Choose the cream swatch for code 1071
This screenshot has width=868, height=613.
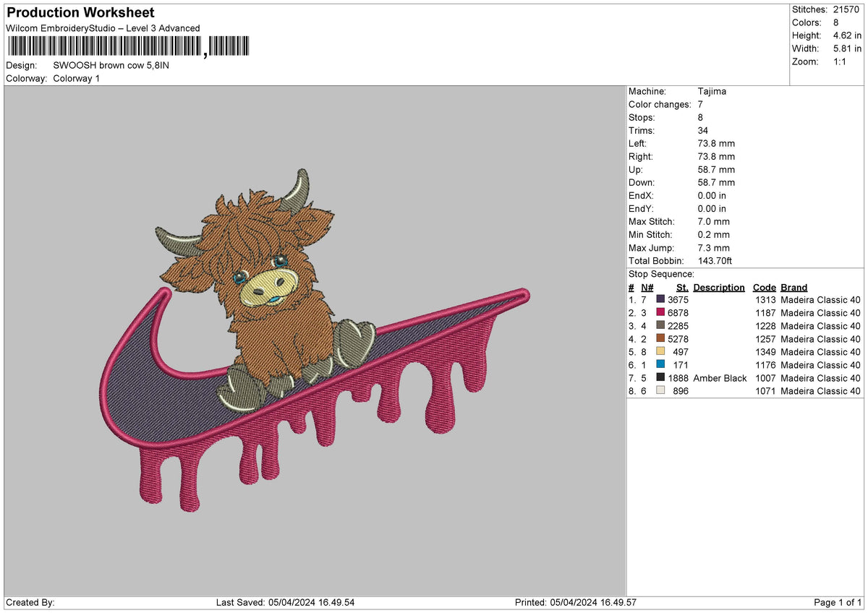pos(660,391)
